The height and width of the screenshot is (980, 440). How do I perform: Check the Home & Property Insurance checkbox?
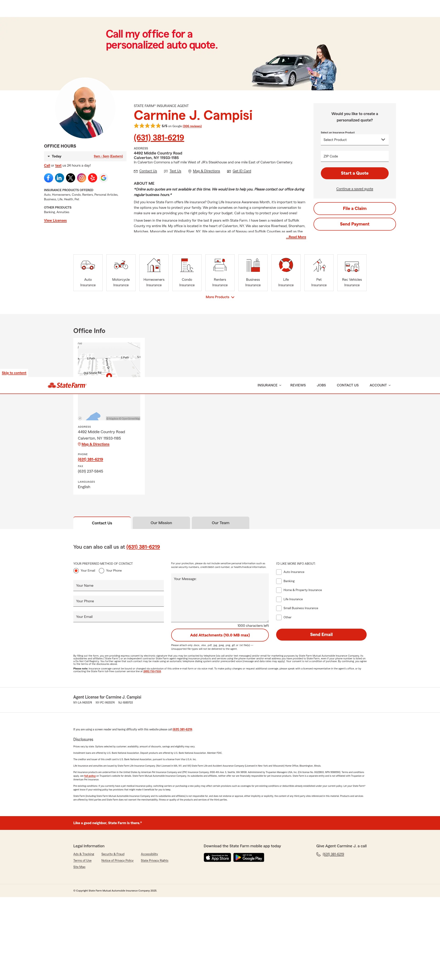coord(279,590)
